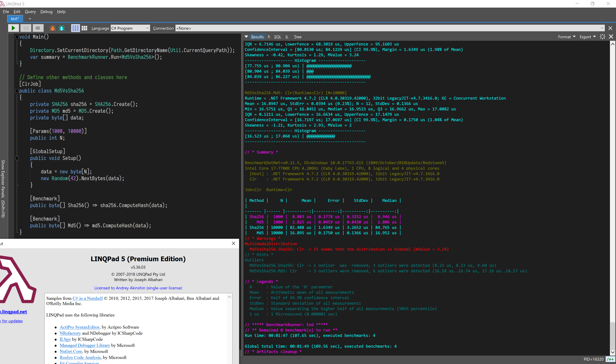Open the lambda results tab
The width and height of the screenshot is (616, 364).
click(269, 37)
